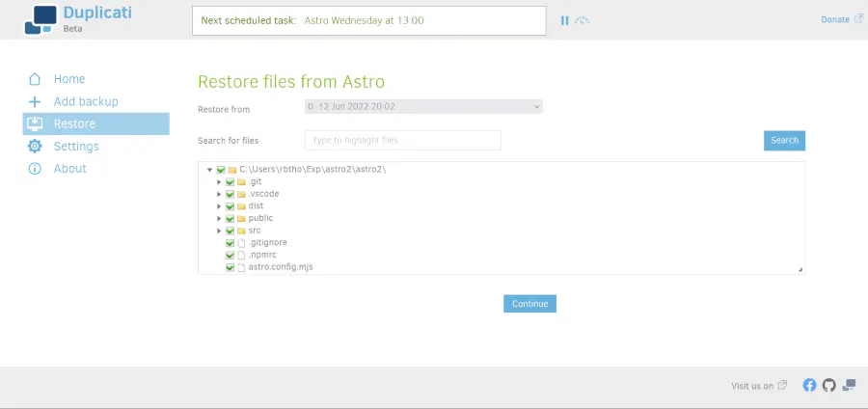Click the Restore monitor icon in the sidebar

coord(35,123)
